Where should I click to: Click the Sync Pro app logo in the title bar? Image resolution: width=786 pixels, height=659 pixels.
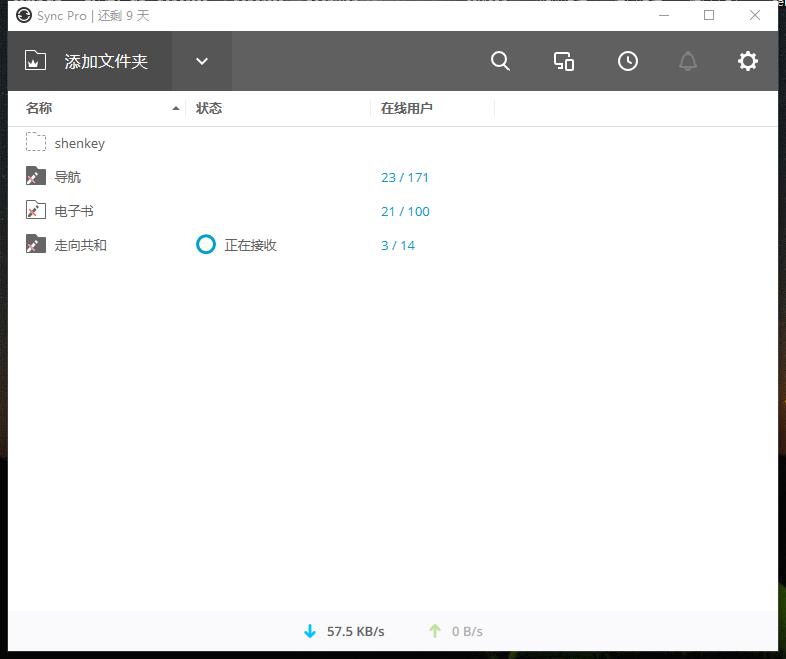click(24, 16)
